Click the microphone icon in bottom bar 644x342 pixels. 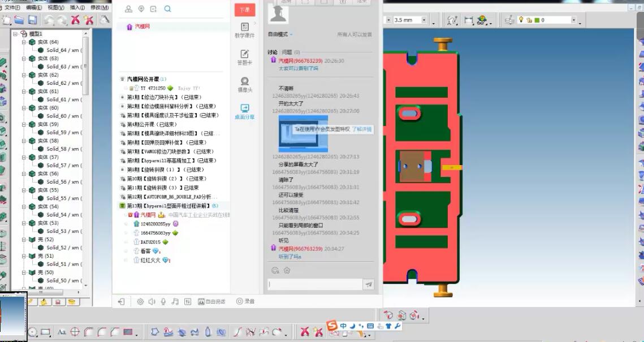163,302
